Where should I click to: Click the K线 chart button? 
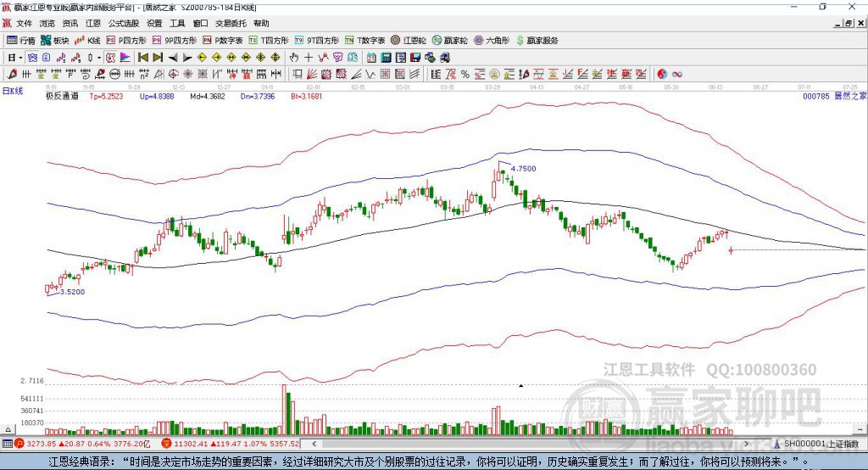coord(87,41)
